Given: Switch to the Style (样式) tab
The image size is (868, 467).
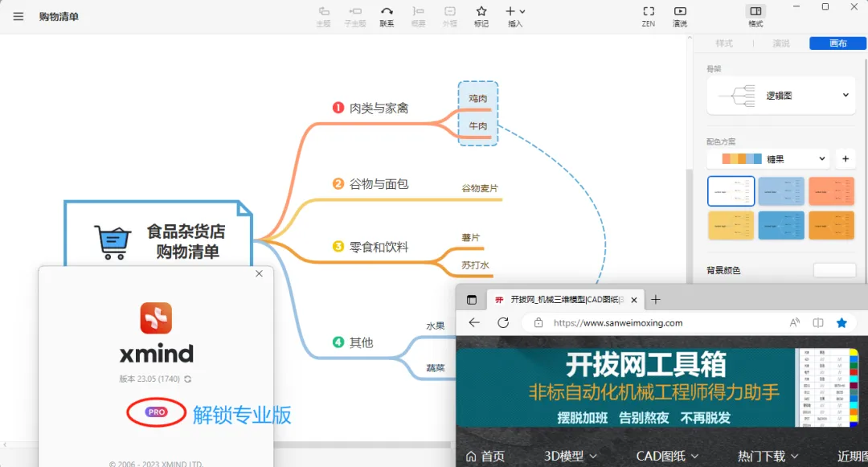Looking at the screenshot, I should (723, 43).
